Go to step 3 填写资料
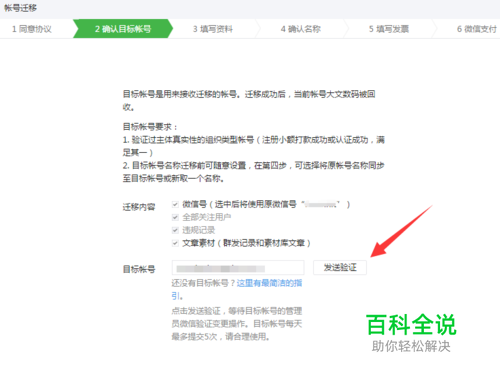Image resolution: width=500 pixels, height=385 pixels. pyautogui.click(x=213, y=29)
